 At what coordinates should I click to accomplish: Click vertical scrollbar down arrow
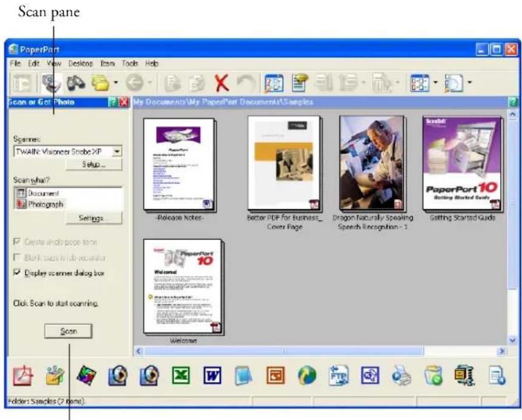point(513,340)
